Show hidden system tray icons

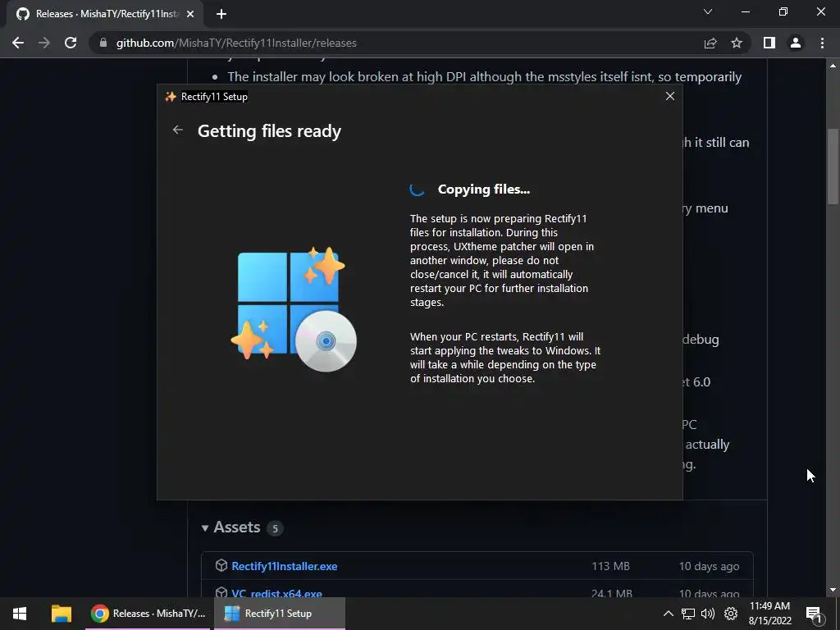(668, 614)
